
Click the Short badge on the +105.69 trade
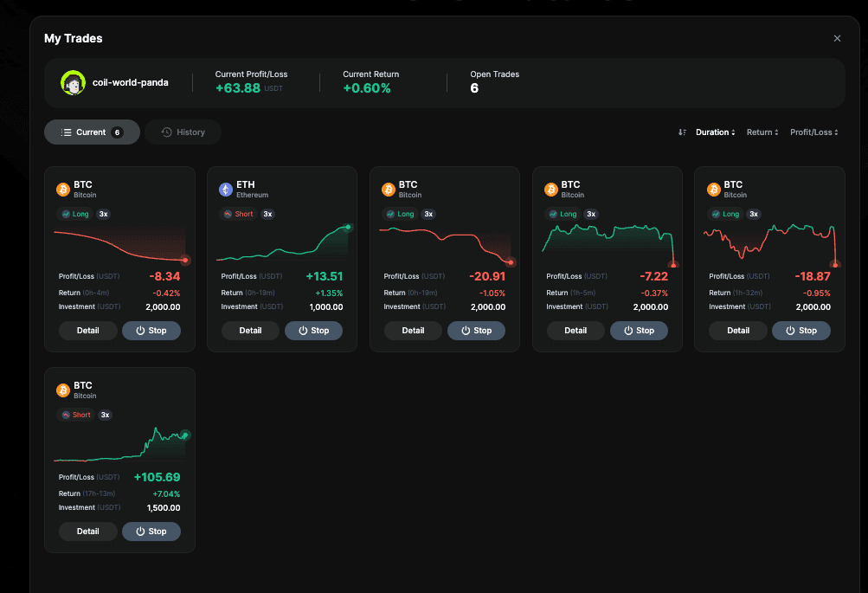[76, 415]
